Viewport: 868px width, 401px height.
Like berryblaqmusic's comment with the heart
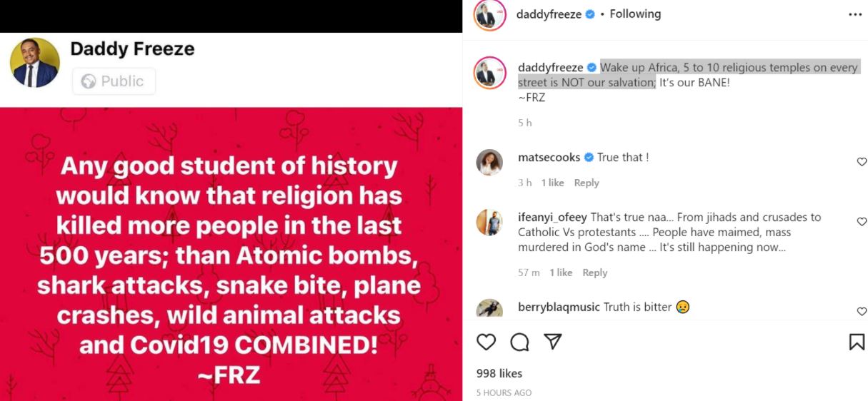point(862,311)
